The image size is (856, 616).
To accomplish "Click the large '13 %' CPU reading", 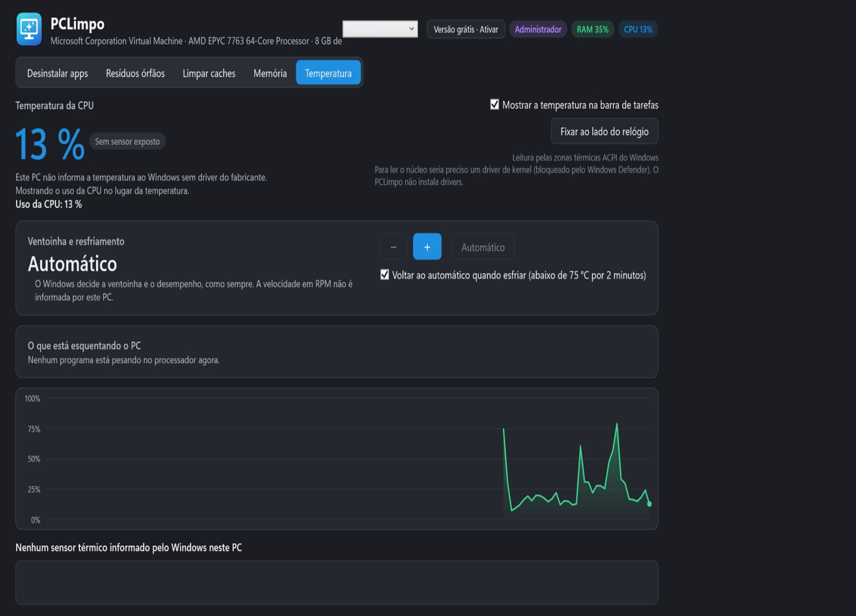I will pyautogui.click(x=50, y=144).
